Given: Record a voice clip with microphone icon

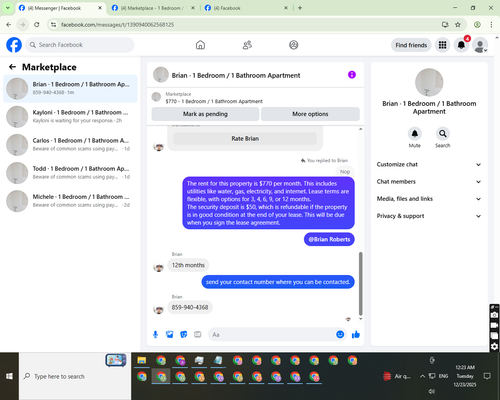Looking at the screenshot, I should pyautogui.click(x=155, y=334).
